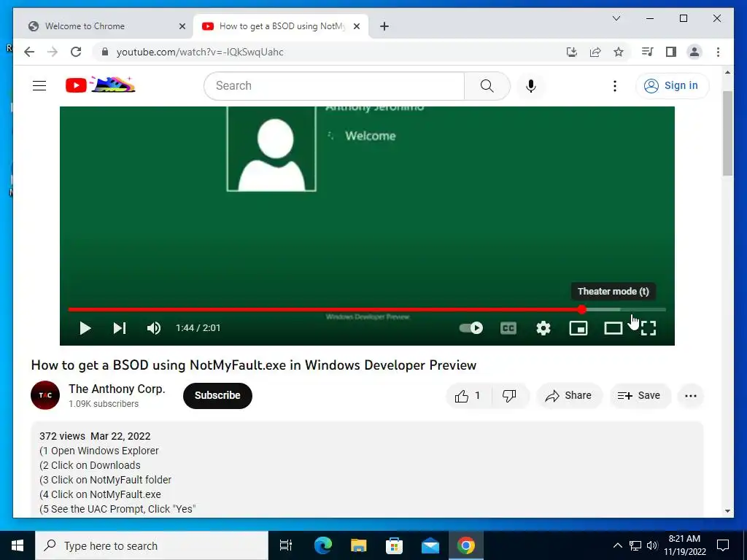Click the magnifier search button
Screen dimensions: 747x560
487,86
